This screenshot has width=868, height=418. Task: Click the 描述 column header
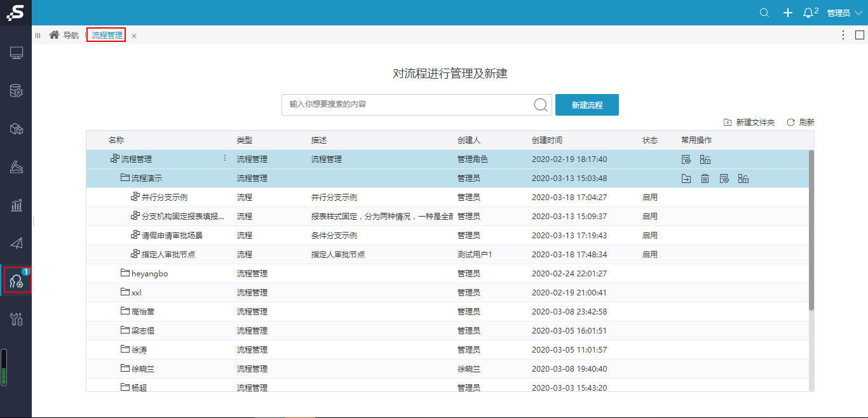point(319,140)
